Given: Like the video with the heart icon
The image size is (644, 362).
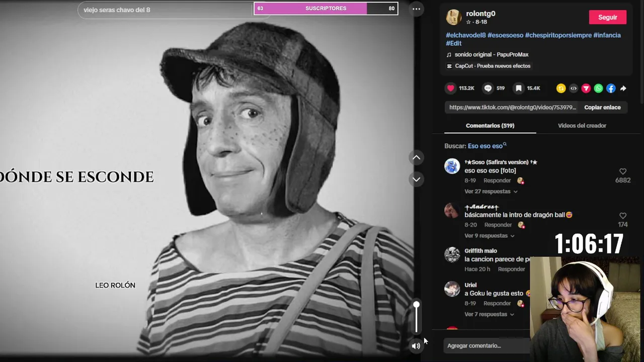Looking at the screenshot, I should click(x=451, y=88).
